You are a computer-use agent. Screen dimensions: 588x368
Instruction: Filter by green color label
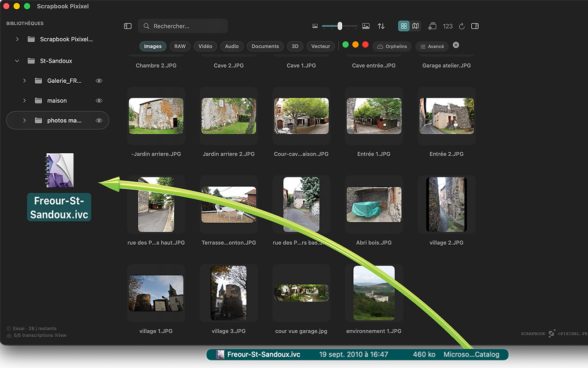[345, 45]
